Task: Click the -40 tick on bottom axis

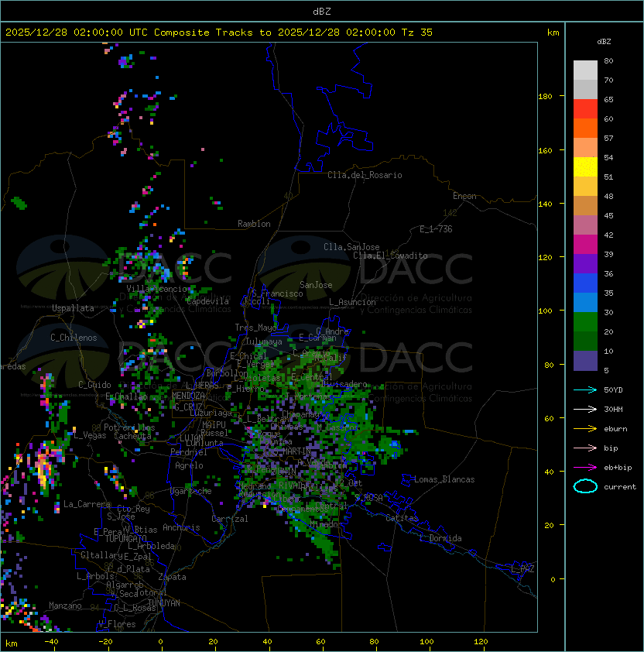Action: [52, 642]
